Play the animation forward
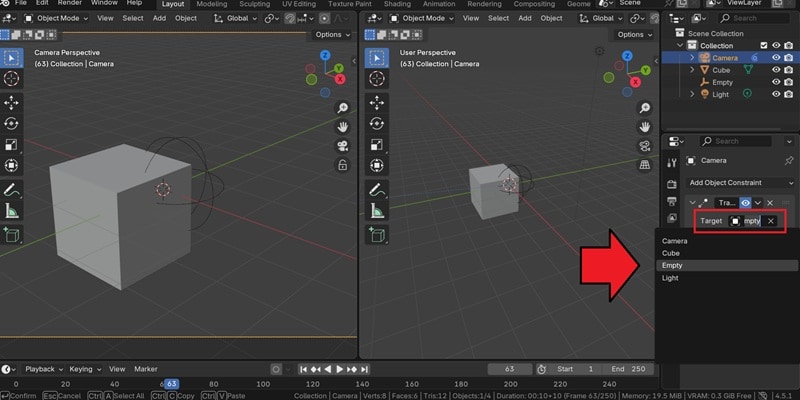The height and width of the screenshot is (400, 800). pos(339,369)
